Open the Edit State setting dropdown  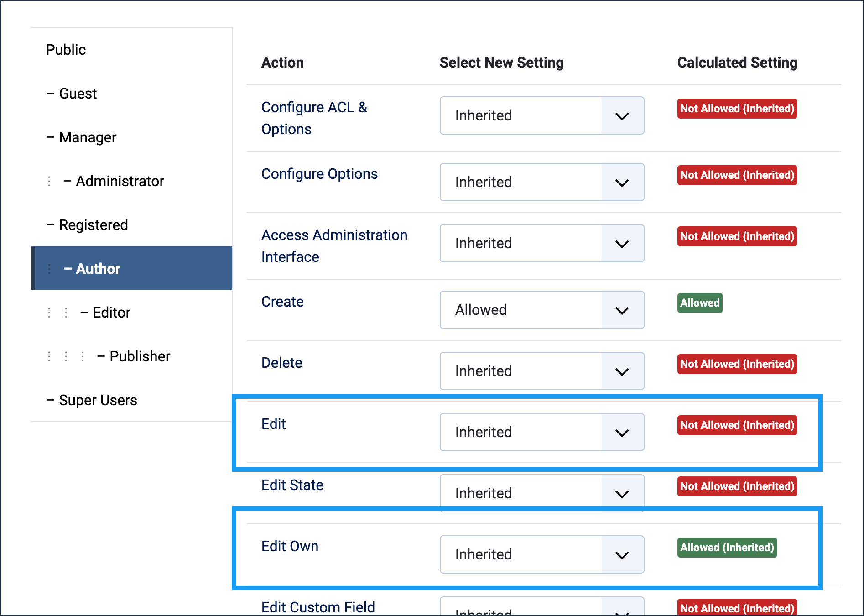[542, 493]
